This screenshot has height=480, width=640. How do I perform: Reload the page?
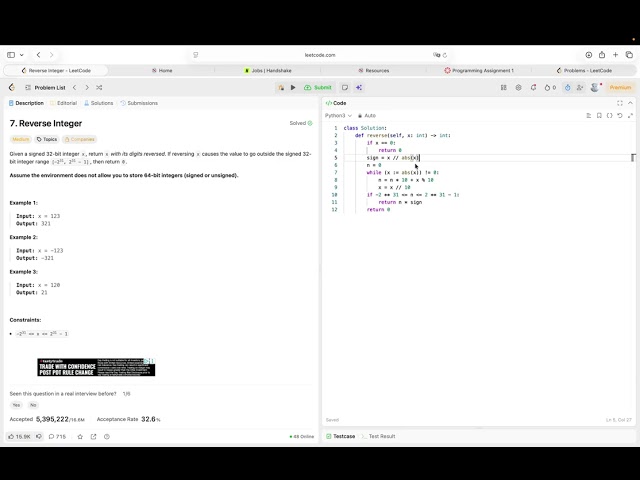(445, 55)
